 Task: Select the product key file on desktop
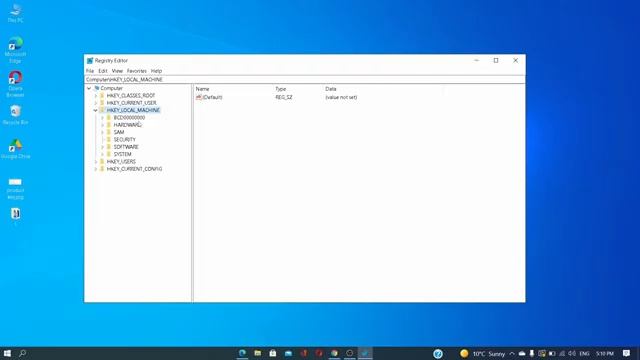(x=16, y=189)
